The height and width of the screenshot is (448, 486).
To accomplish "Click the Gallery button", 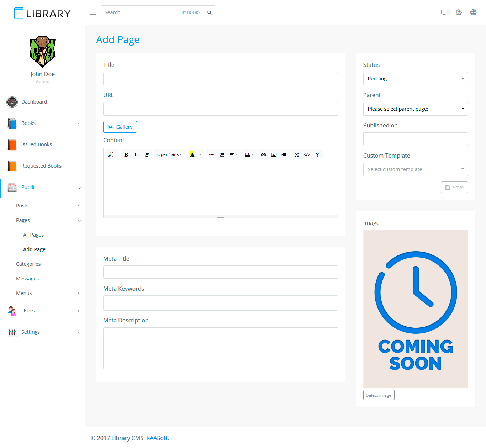I will click(x=120, y=127).
